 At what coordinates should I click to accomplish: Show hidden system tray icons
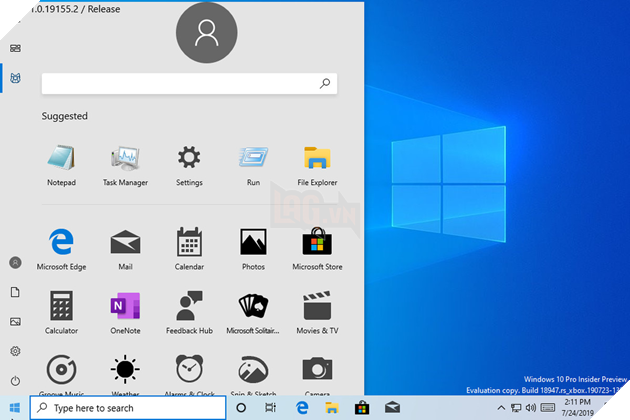click(501, 408)
